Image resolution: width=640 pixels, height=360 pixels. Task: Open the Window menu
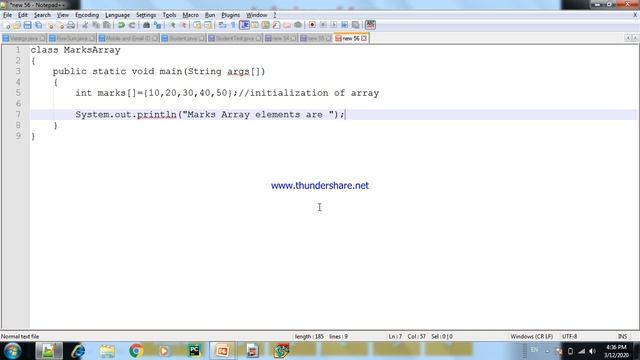pyautogui.click(x=256, y=15)
